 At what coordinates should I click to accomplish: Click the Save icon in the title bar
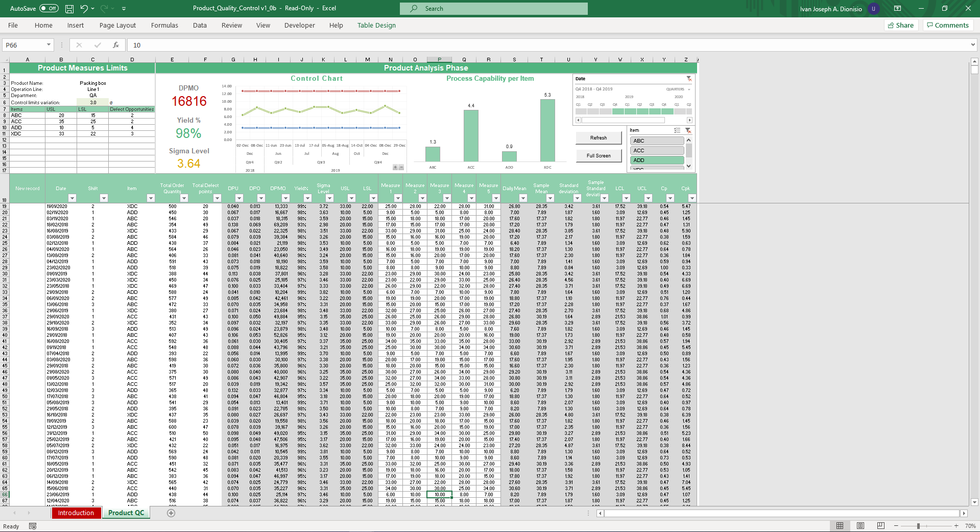tap(69, 9)
